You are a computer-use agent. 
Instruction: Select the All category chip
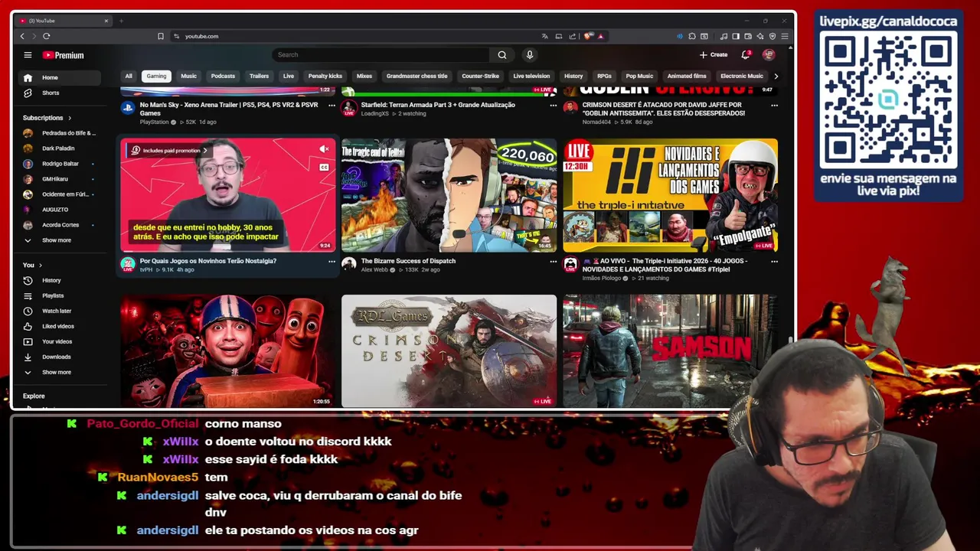tap(129, 76)
